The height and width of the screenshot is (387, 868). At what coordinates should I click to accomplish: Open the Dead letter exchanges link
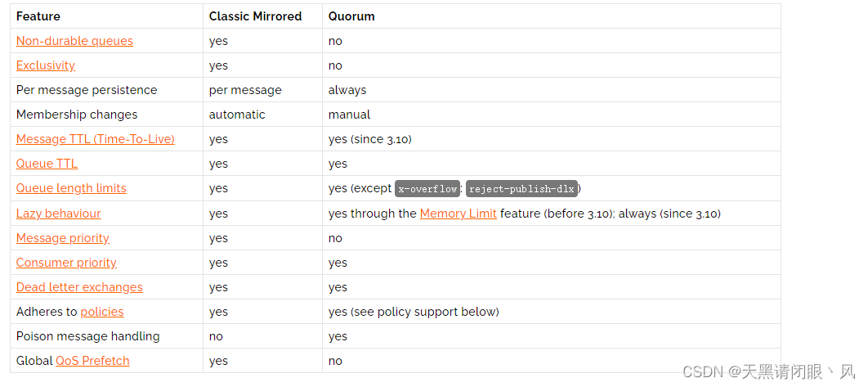pos(79,287)
